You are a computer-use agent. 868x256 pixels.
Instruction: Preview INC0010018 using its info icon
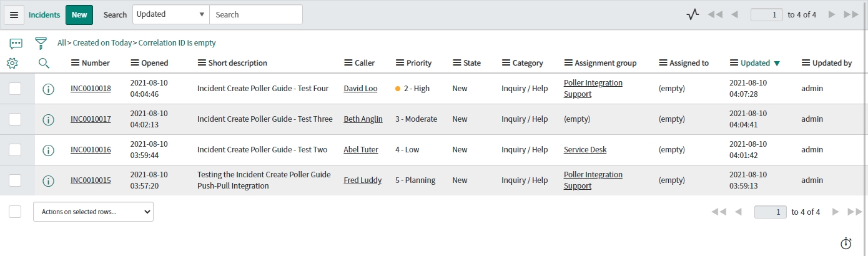[48, 89]
